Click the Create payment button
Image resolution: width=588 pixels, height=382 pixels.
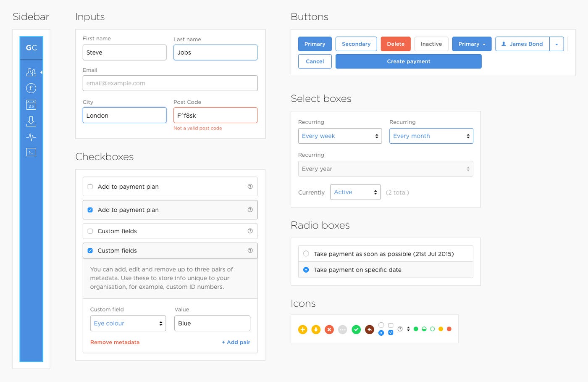pyautogui.click(x=408, y=61)
